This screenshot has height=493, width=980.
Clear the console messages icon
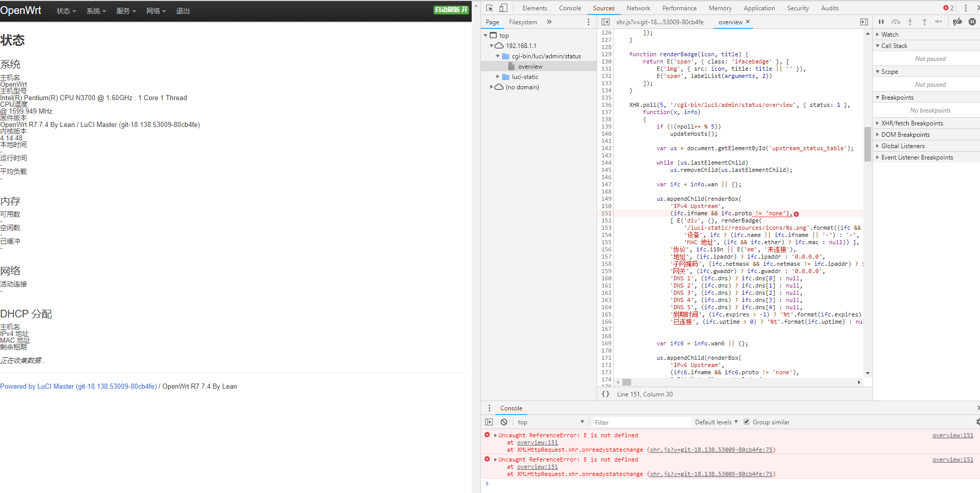tap(504, 422)
